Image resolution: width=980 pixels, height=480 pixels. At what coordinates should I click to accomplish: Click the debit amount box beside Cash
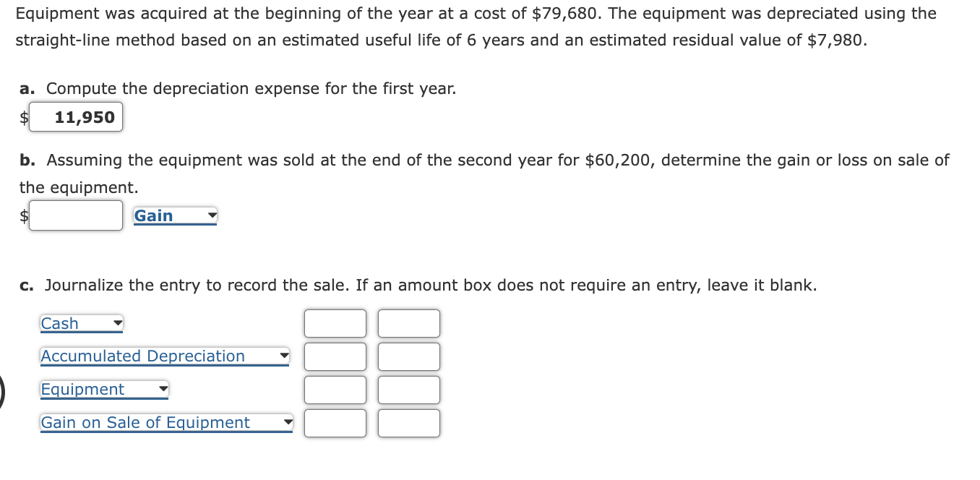(335, 323)
